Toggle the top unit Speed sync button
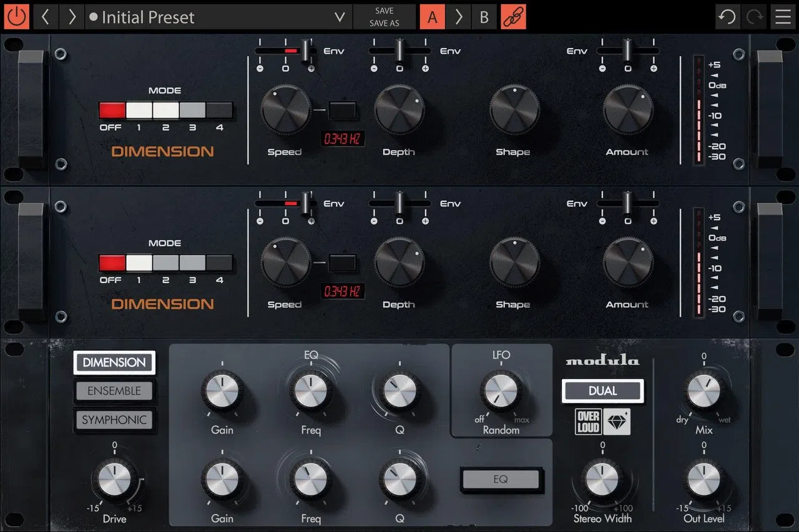This screenshot has width=799, height=532. tap(343, 110)
